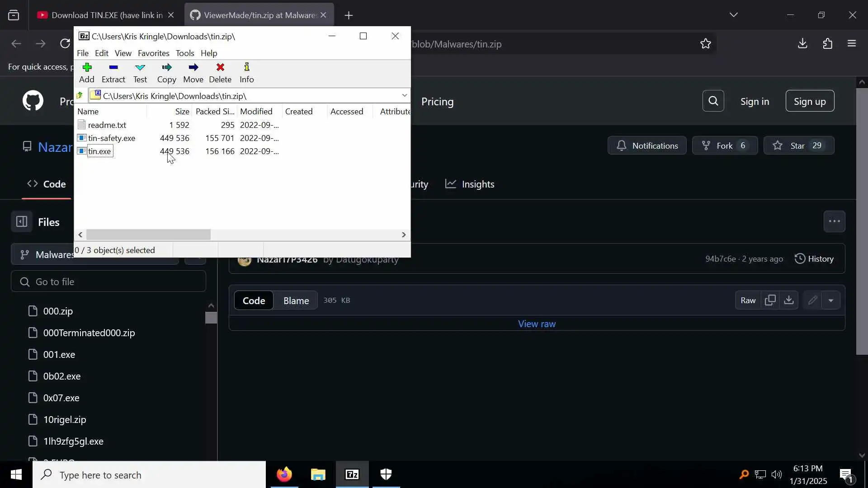The height and width of the screenshot is (488, 868).
Task: Click the Move arrow icon
Action: [x=193, y=68]
